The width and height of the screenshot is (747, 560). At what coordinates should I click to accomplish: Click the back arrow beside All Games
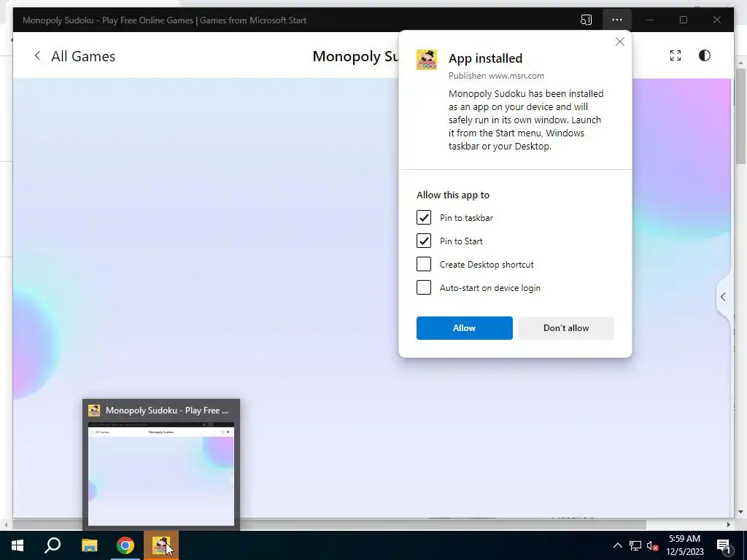tap(37, 55)
